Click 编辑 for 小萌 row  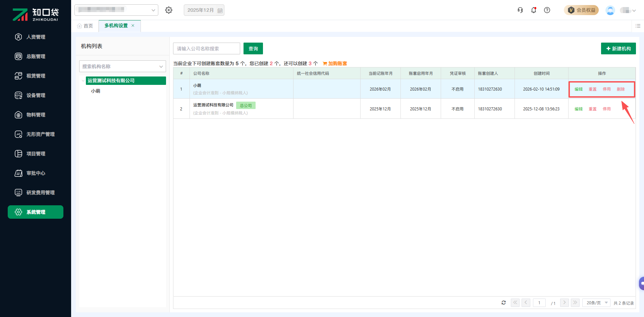(x=579, y=89)
